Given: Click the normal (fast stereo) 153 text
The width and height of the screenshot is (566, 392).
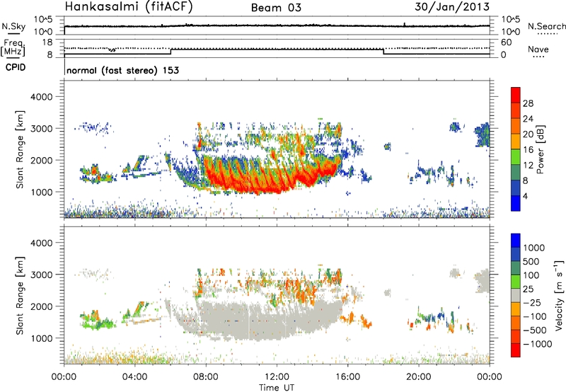Looking at the screenshot, I should pos(122,70).
